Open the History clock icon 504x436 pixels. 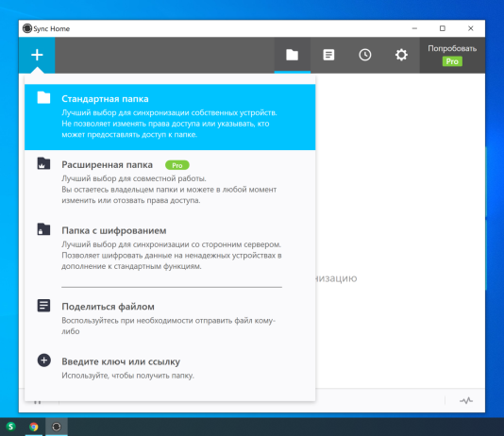point(365,55)
